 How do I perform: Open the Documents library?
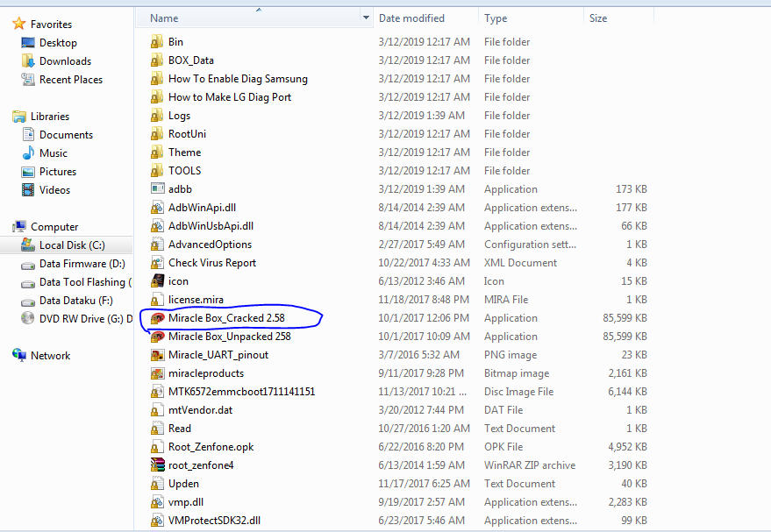66,135
